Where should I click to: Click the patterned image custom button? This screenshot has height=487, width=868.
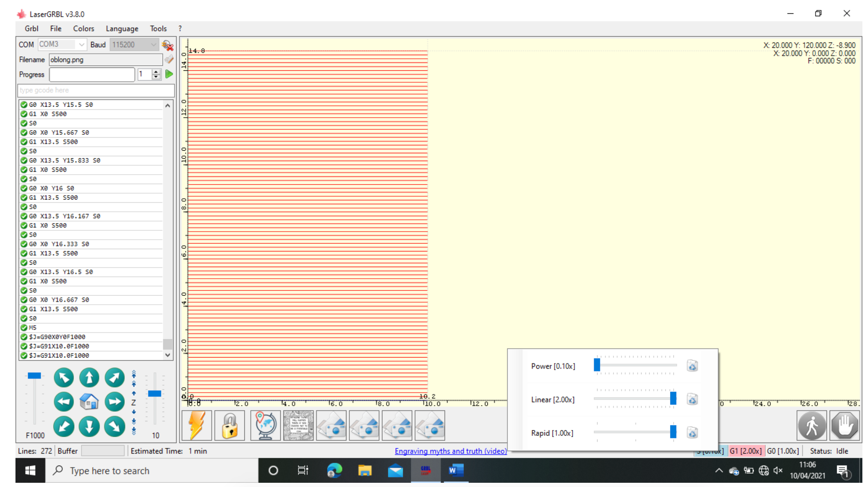click(298, 425)
